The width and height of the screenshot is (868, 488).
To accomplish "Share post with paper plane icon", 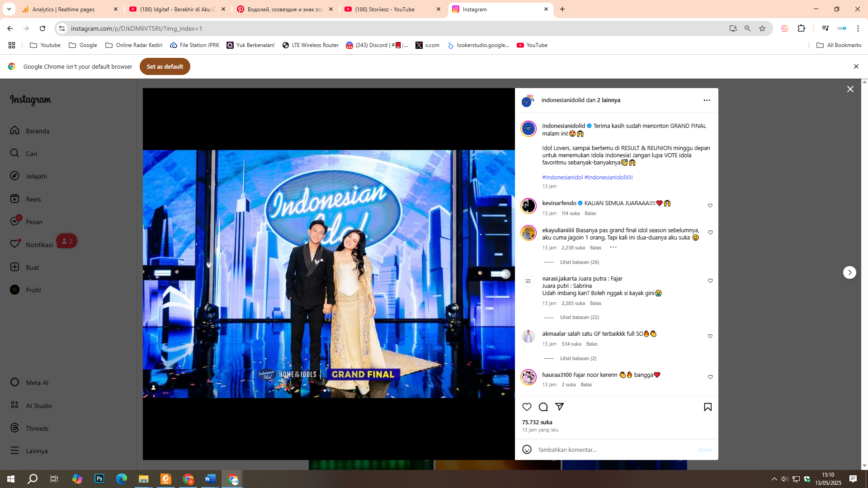I will click(559, 407).
